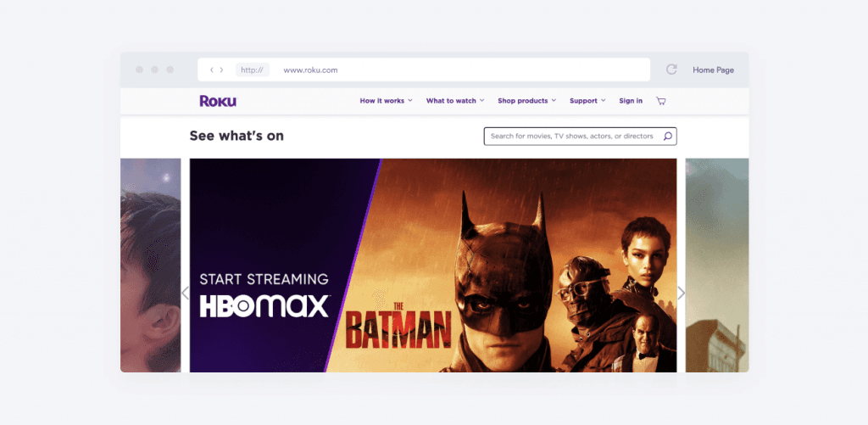This screenshot has width=868, height=425.
Task: Select the partially visible right carousel slide
Action: [x=717, y=266]
